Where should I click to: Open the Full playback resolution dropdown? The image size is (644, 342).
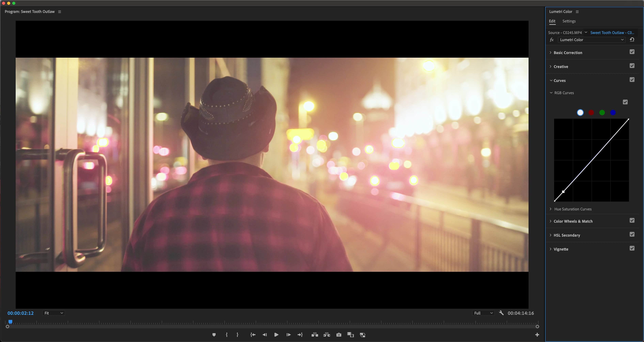click(483, 313)
